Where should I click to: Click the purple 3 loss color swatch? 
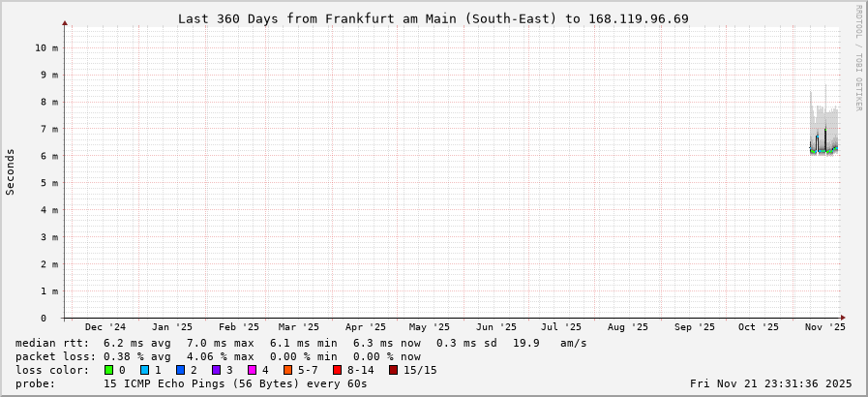pyautogui.click(x=217, y=370)
